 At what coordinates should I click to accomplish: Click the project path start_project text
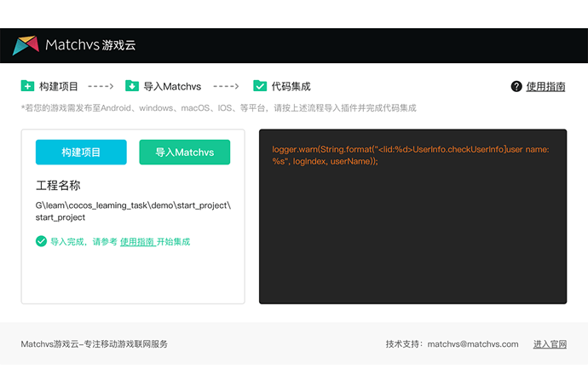(133, 211)
